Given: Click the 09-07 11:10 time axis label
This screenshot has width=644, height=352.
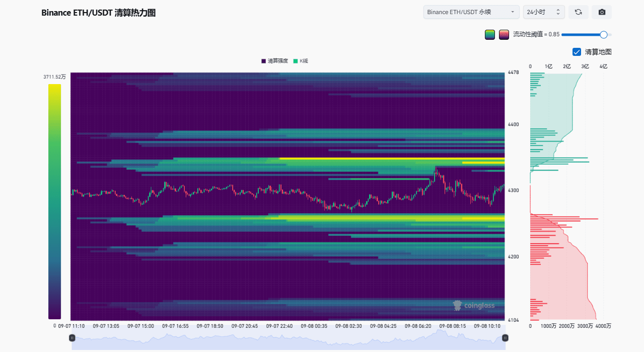Looking at the screenshot, I should [71, 326].
